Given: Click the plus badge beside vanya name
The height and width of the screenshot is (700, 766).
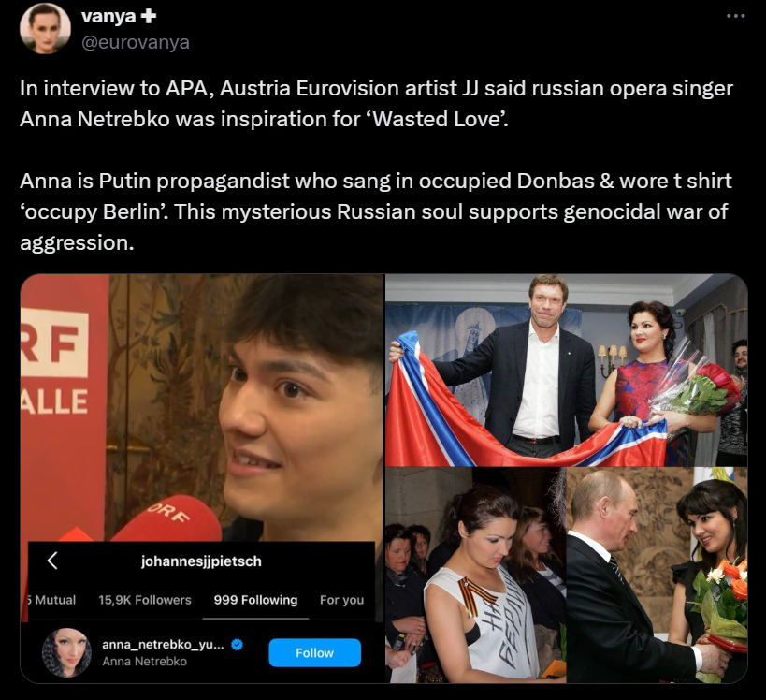Looking at the screenshot, I should pyautogui.click(x=148, y=16).
